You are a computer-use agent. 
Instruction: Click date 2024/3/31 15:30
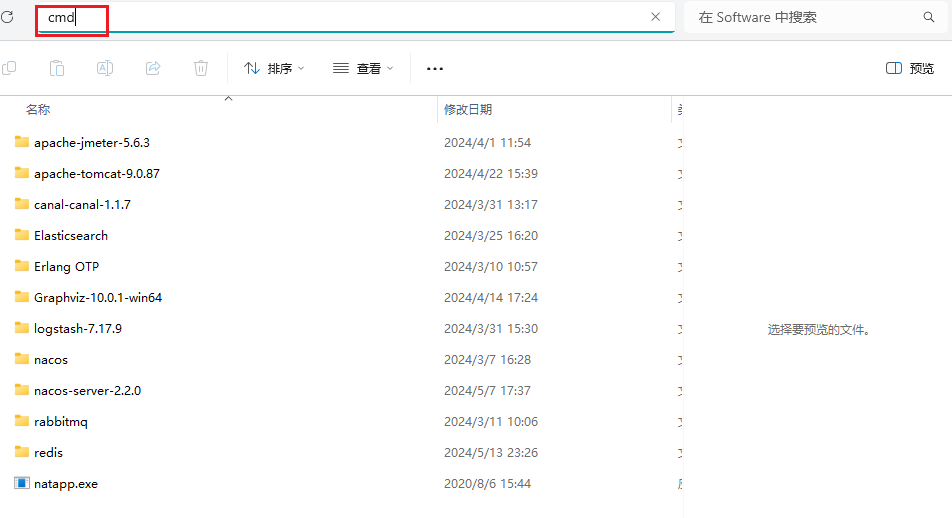coord(491,329)
